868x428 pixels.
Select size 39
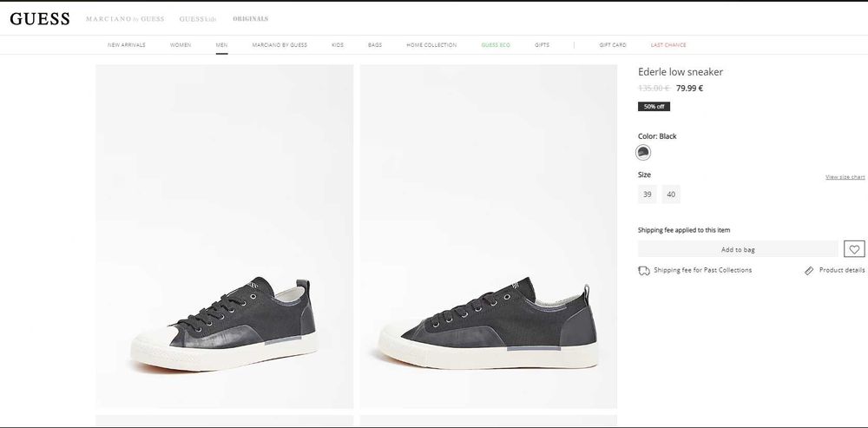pyautogui.click(x=648, y=194)
